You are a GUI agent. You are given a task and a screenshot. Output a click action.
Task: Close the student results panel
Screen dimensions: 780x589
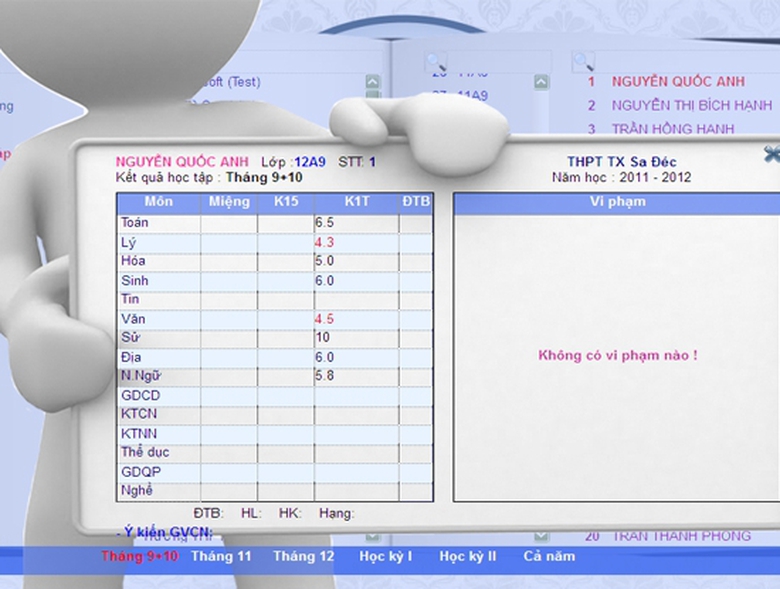point(771,154)
